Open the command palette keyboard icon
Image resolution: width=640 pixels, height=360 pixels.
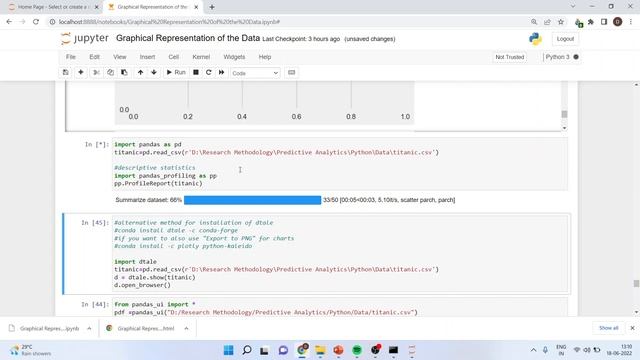point(291,73)
